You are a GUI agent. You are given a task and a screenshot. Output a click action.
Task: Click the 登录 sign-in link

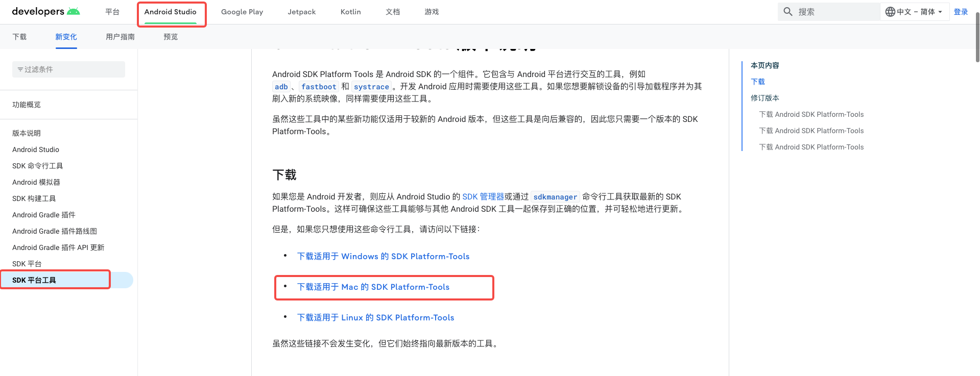[x=961, y=12]
